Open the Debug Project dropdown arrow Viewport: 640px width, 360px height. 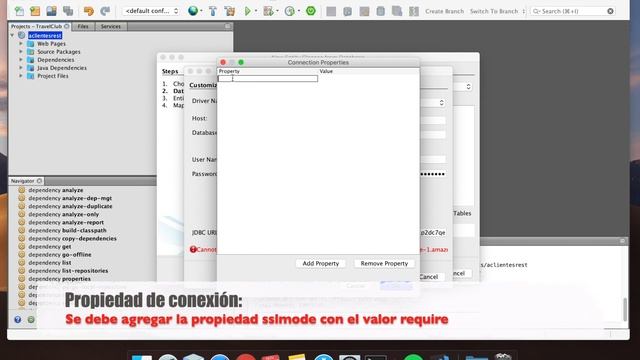coord(277,11)
